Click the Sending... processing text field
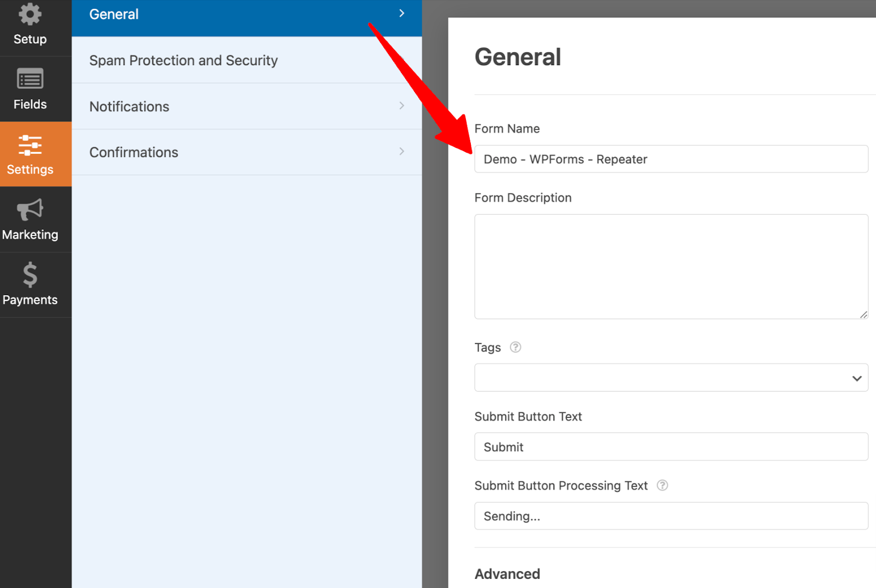 [x=671, y=516]
